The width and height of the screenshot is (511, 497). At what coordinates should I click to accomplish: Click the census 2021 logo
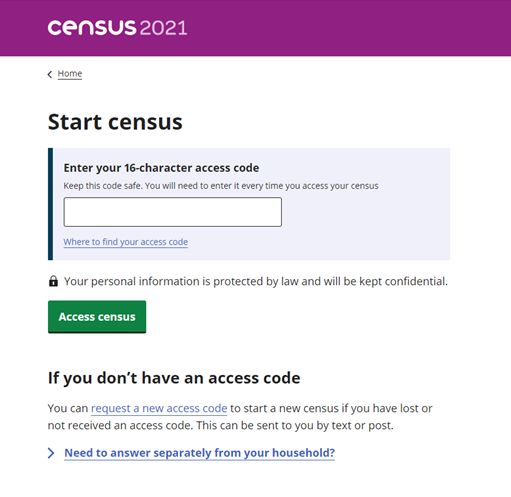[117, 28]
